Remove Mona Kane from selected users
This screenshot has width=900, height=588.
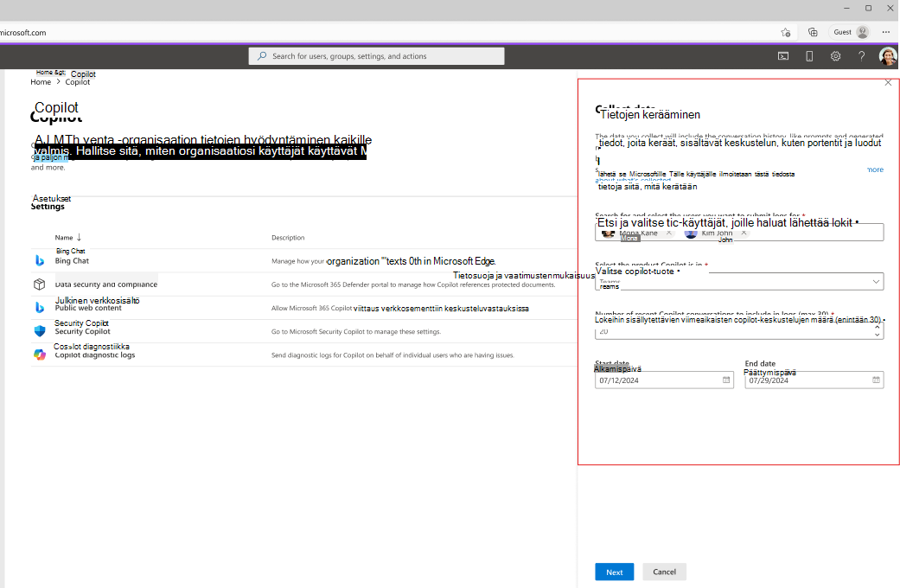[x=668, y=233]
